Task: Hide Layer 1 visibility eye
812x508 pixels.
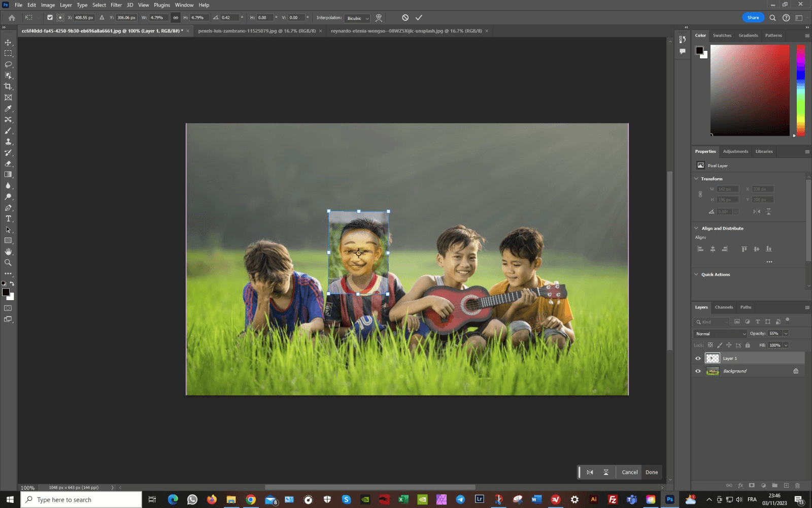Action: pos(698,359)
